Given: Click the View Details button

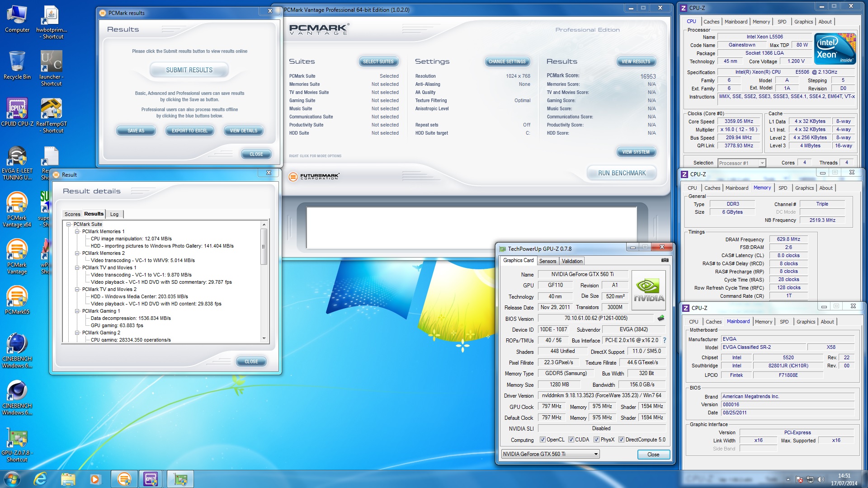Looking at the screenshot, I should 243,131.
